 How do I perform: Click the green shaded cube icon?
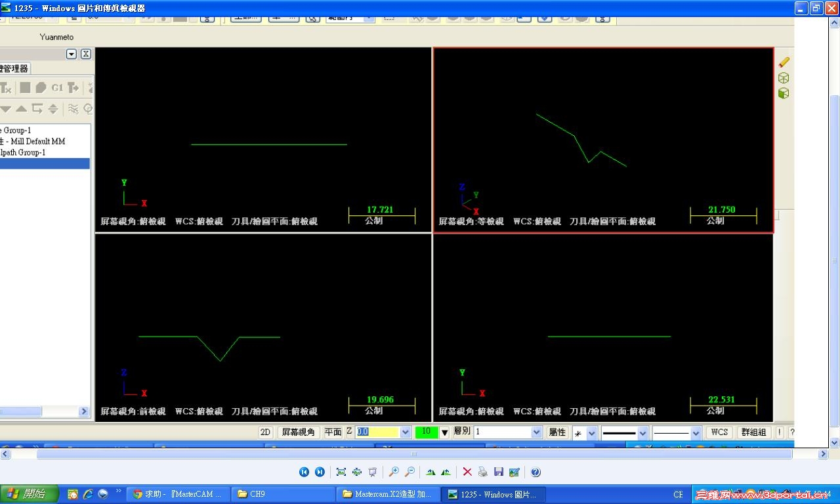click(784, 93)
